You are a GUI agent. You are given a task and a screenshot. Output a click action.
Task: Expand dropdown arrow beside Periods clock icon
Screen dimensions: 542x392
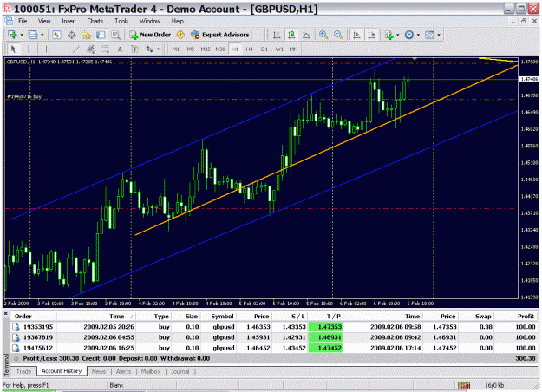pos(418,35)
